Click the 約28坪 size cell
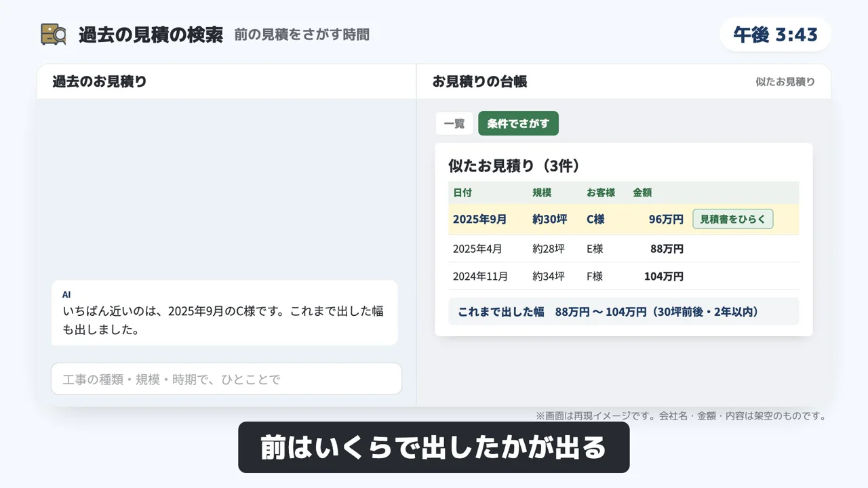The width and height of the screenshot is (868, 488). (549, 249)
